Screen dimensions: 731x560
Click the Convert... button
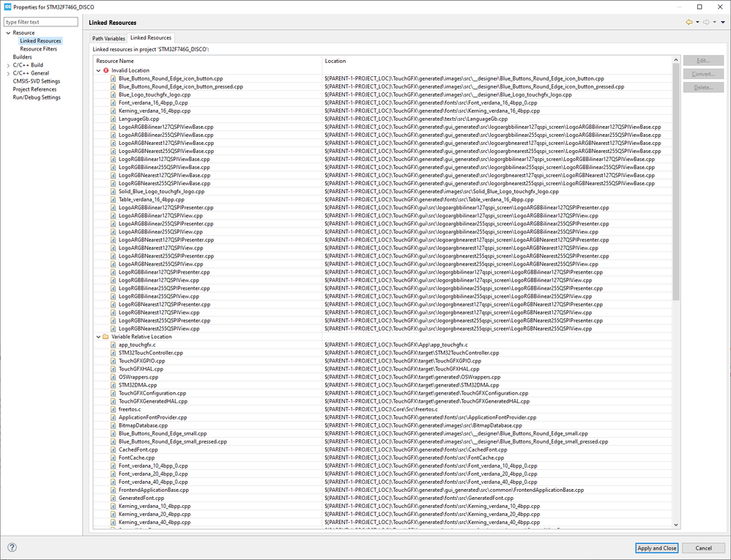(703, 74)
